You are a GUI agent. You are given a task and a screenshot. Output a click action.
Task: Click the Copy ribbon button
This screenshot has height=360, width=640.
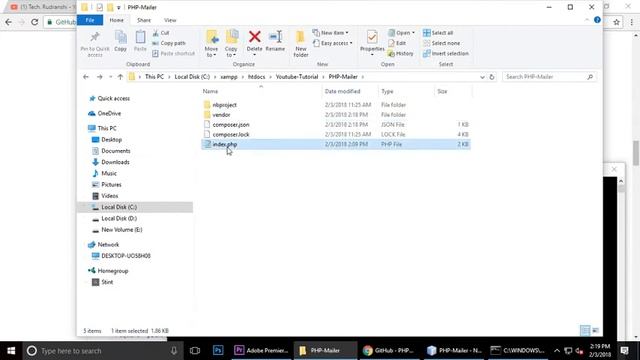120,41
